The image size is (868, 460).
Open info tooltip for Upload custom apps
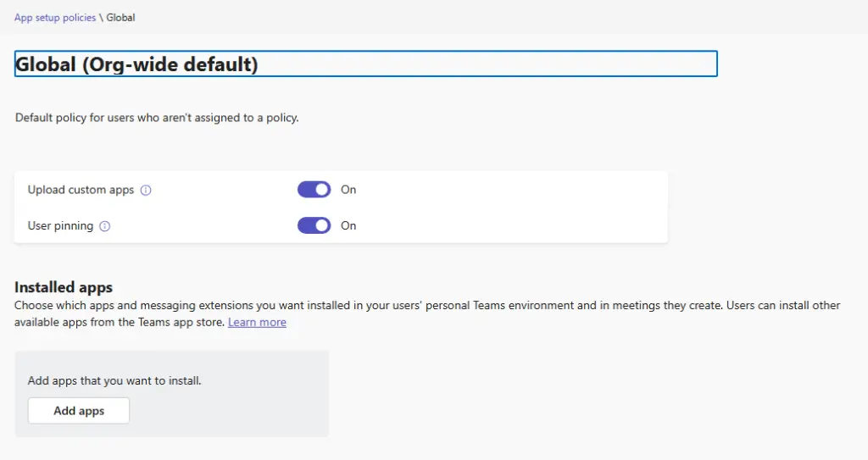tap(146, 191)
